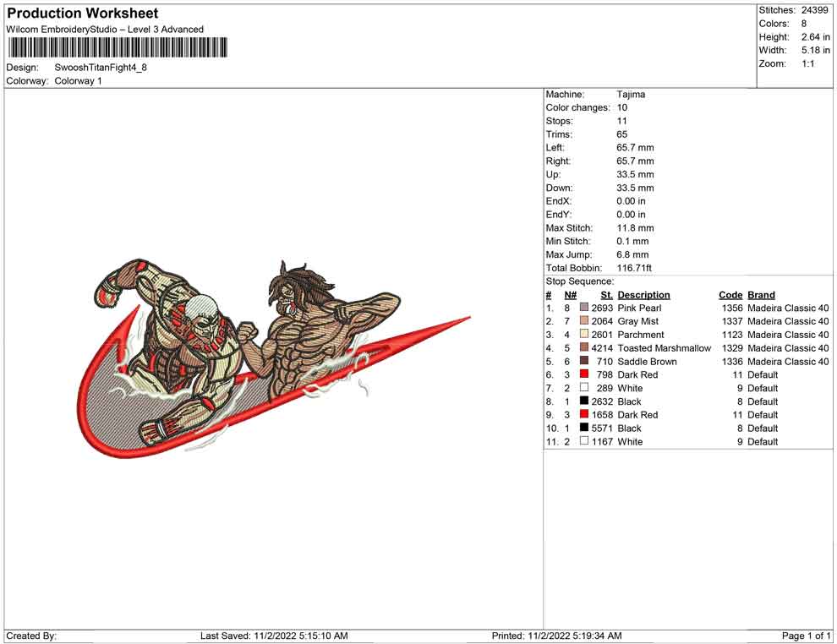Click 'Madeira Classic 40' in the Gray Mist row
The height and width of the screenshot is (644, 837).
[788, 320]
